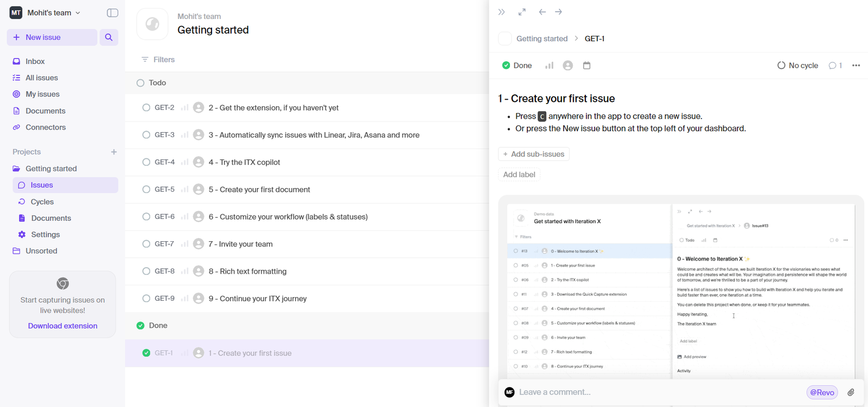Image resolution: width=868 pixels, height=407 pixels.
Task: Mark GET-2 status circle as done
Action: [x=146, y=108]
